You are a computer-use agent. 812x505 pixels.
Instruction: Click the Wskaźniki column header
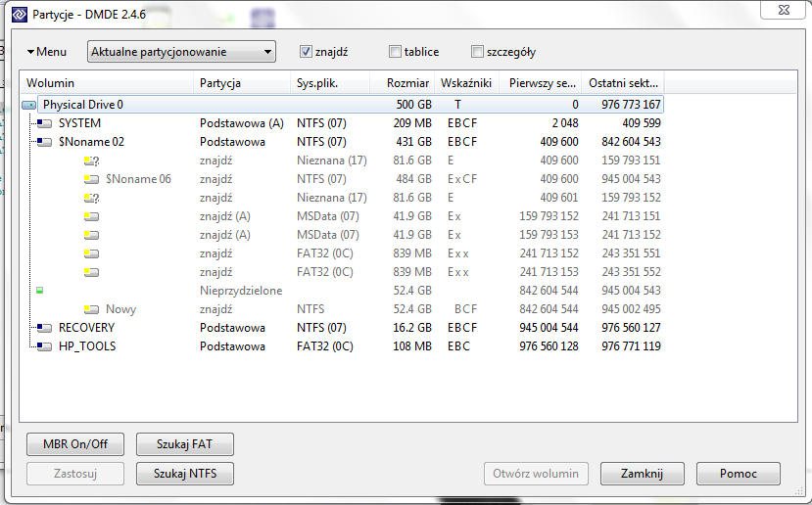pyautogui.click(x=467, y=83)
